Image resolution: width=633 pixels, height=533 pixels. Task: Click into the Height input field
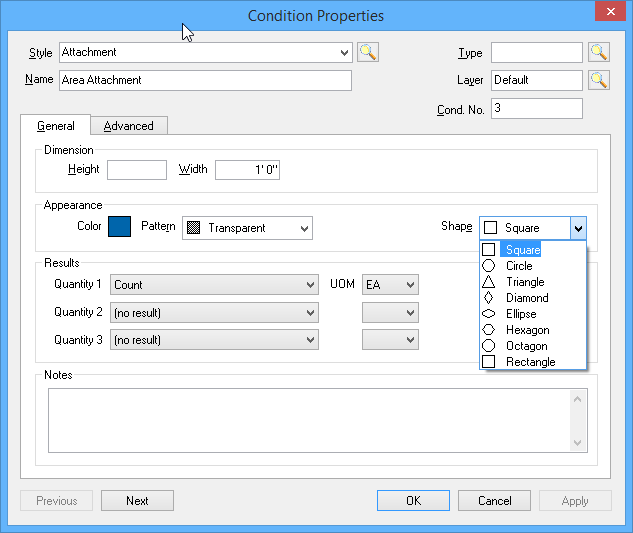pyautogui.click(x=137, y=170)
